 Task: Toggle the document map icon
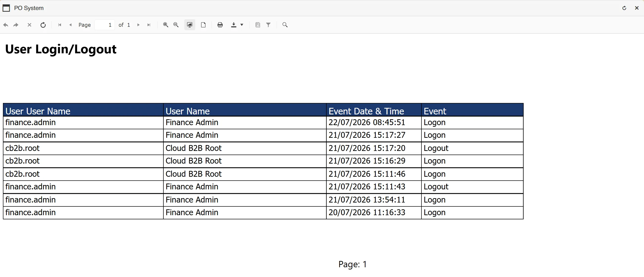[x=258, y=25]
